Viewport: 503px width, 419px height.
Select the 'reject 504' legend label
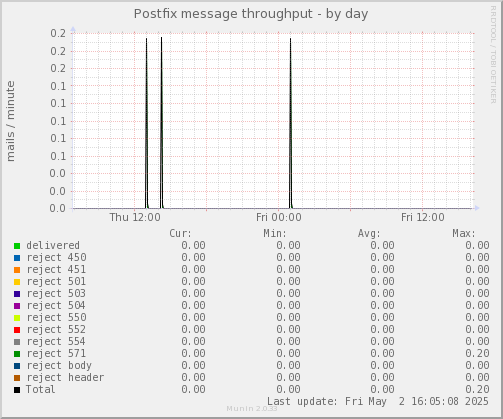(x=56, y=305)
